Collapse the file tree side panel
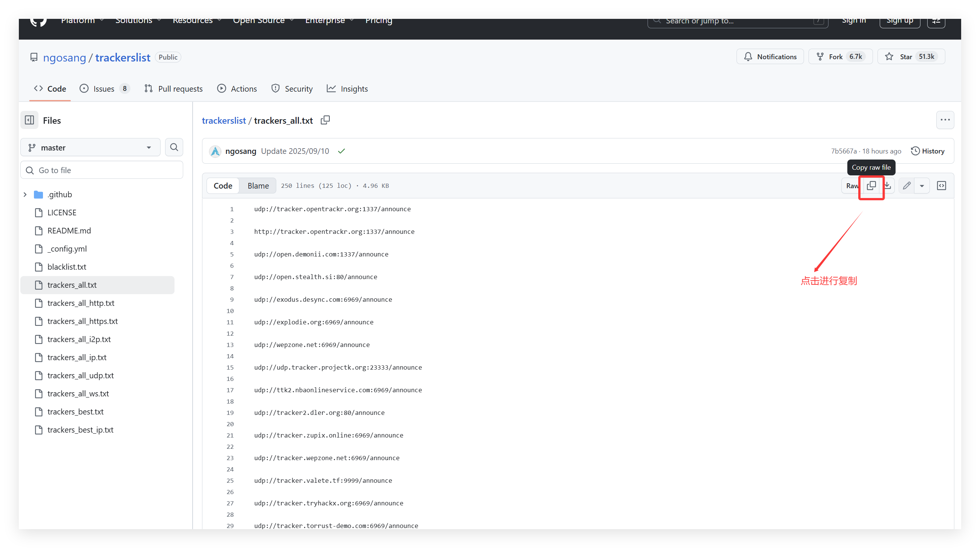980x548 pixels. [x=30, y=120]
